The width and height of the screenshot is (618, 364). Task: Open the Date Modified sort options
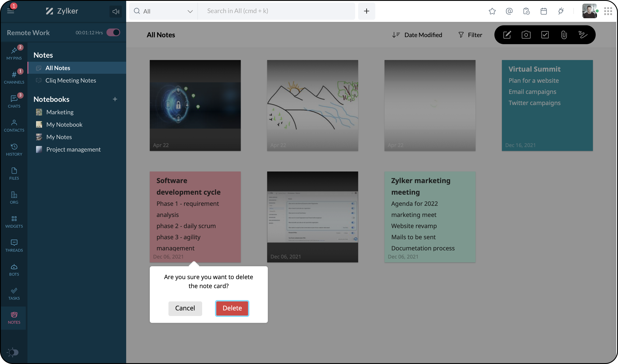point(417,35)
